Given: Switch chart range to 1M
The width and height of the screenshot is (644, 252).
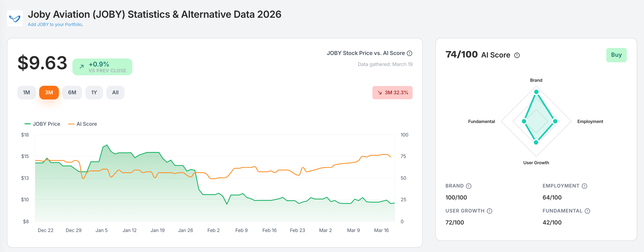Looking at the screenshot, I should [26, 93].
